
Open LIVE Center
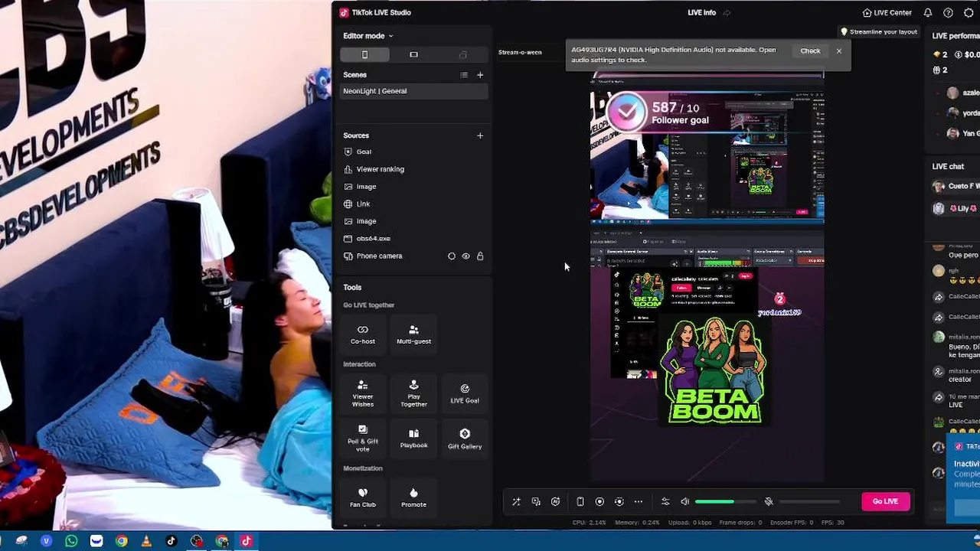click(887, 13)
